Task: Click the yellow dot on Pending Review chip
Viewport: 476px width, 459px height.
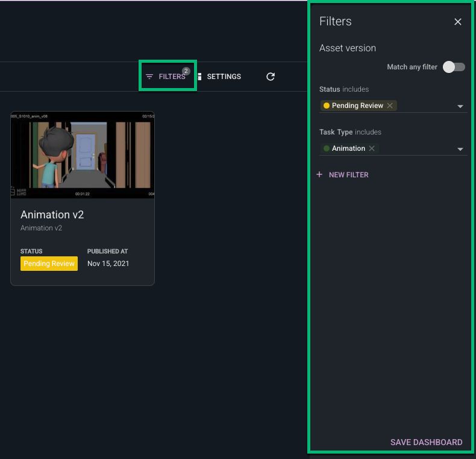Action: pos(327,106)
